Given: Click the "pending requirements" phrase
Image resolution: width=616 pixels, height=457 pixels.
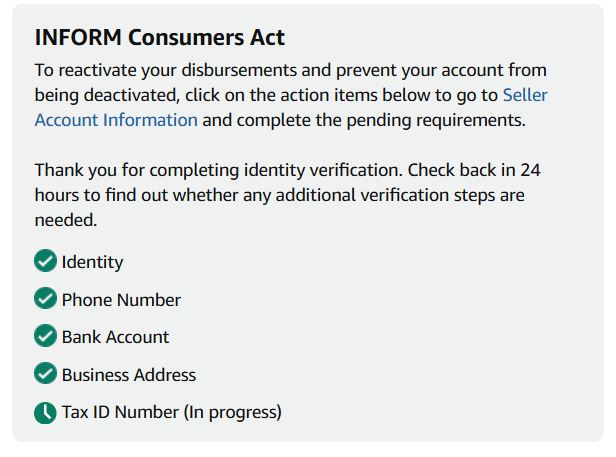Looking at the screenshot, I should pos(436,121).
